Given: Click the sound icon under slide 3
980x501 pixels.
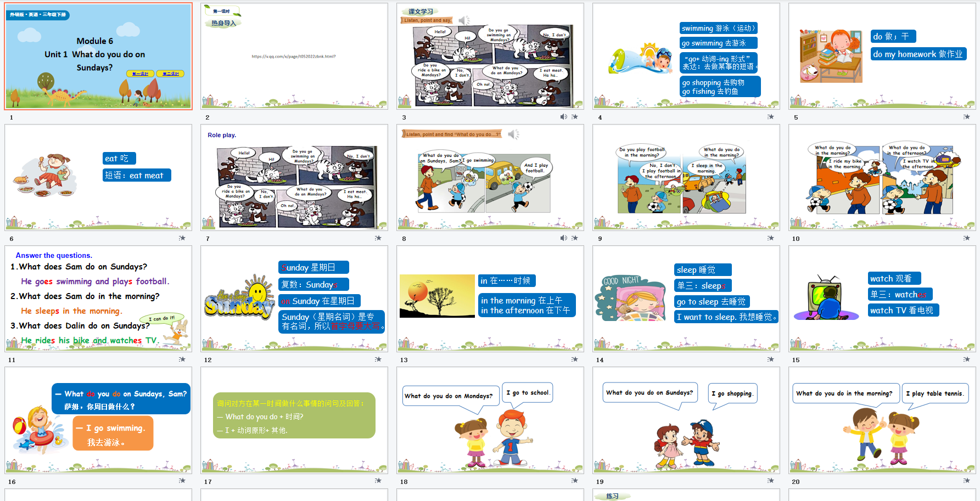Looking at the screenshot, I should coord(564,117).
